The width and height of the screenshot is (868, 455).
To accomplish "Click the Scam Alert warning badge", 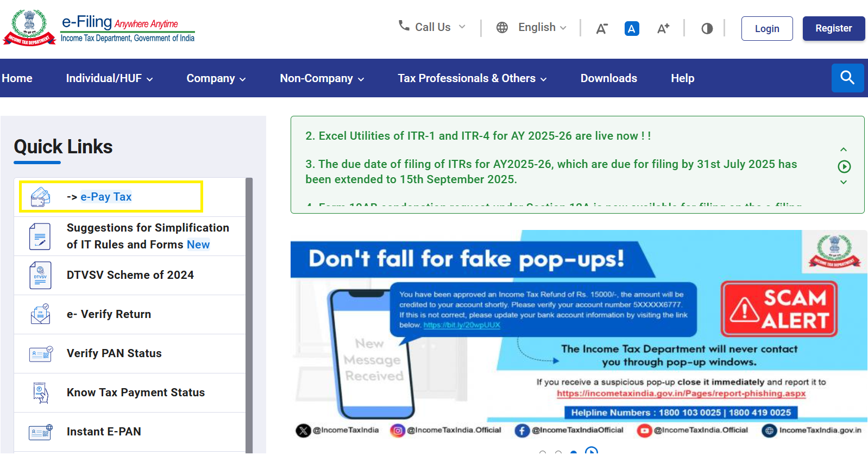I will click(x=779, y=309).
